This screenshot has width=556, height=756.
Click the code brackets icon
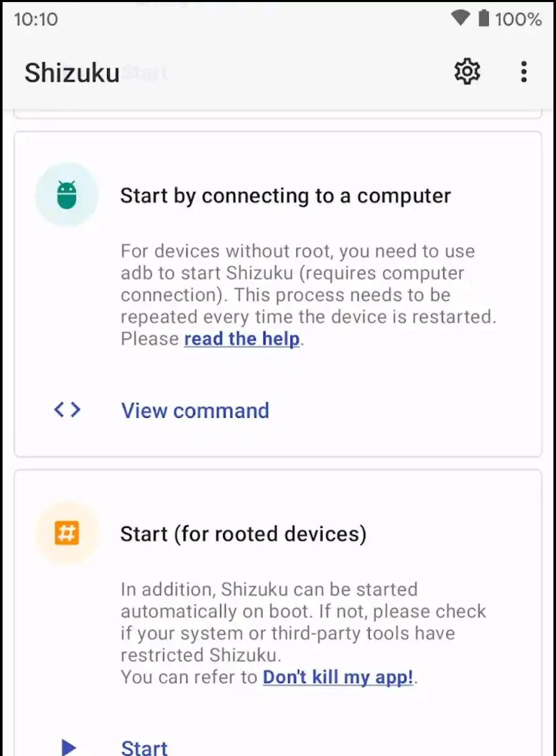coord(67,410)
